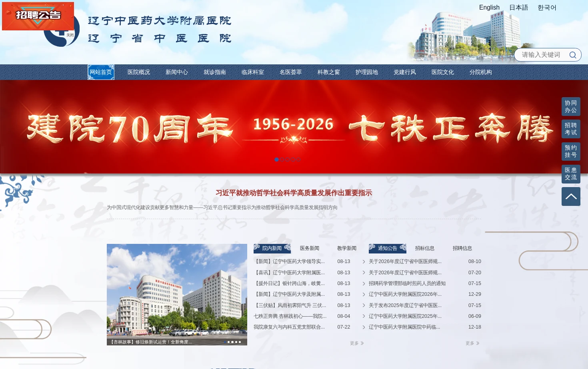This screenshot has height=369, width=588.
Task: Switch site language to English
Action: (489, 8)
